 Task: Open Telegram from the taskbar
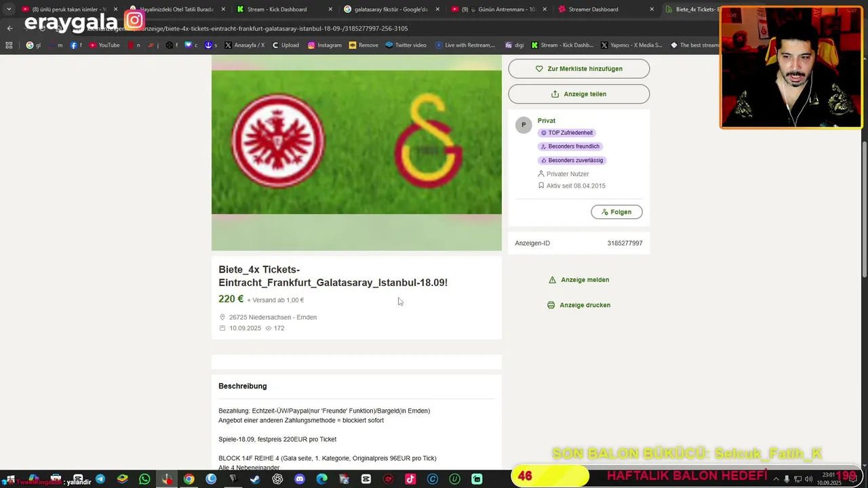point(100,479)
